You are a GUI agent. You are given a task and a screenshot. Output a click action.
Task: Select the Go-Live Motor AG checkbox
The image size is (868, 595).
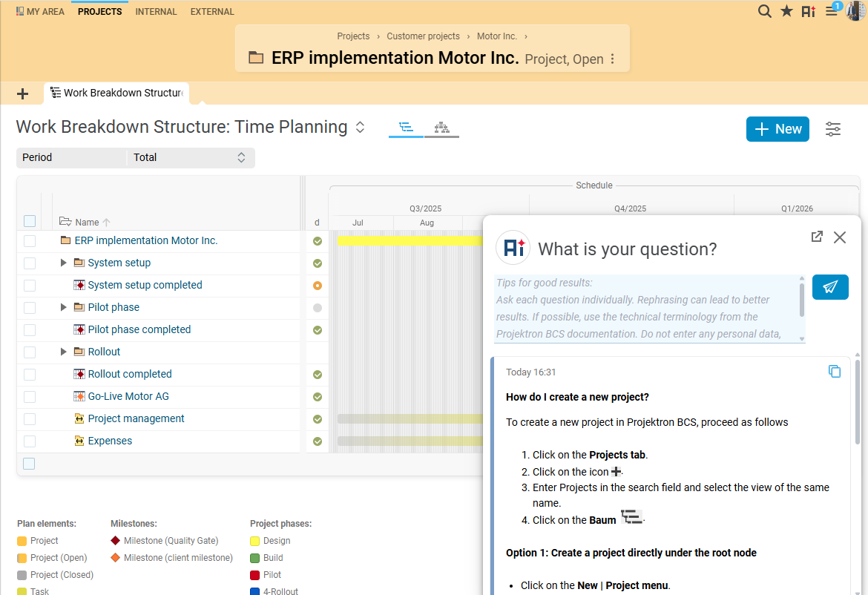(30, 397)
